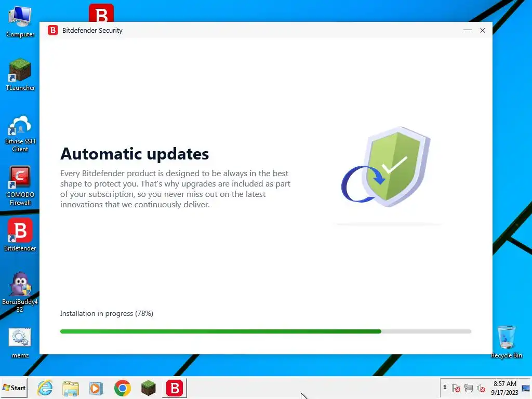
Task: Click the Bitdefender icon behind the installer
Action: click(x=101, y=12)
